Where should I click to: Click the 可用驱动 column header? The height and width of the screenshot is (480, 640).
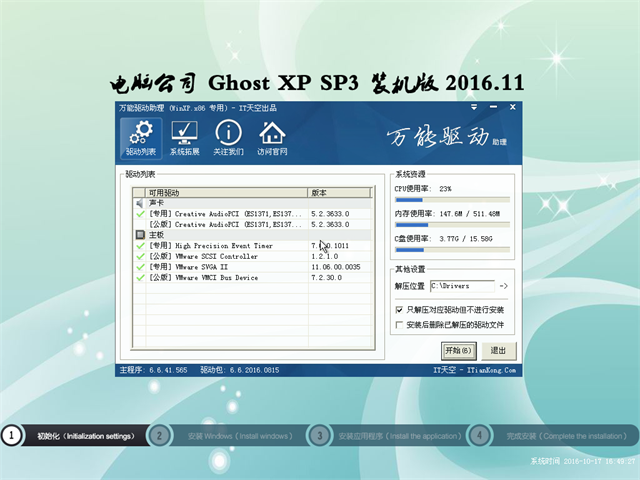[x=227, y=193]
